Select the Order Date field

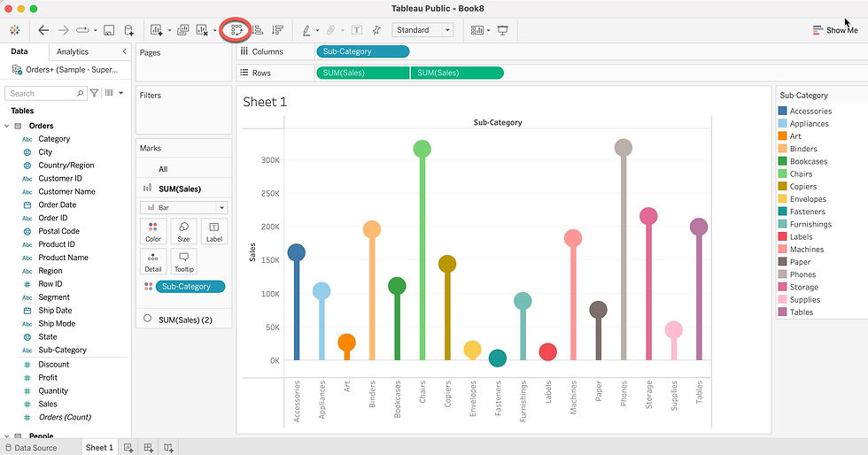point(57,204)
